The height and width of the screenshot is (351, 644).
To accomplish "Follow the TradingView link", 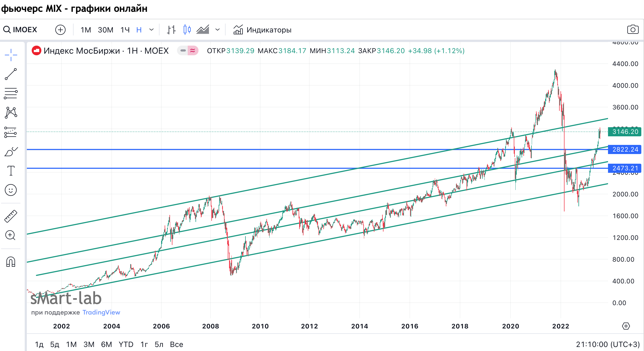I will click(x=101, y=312).
